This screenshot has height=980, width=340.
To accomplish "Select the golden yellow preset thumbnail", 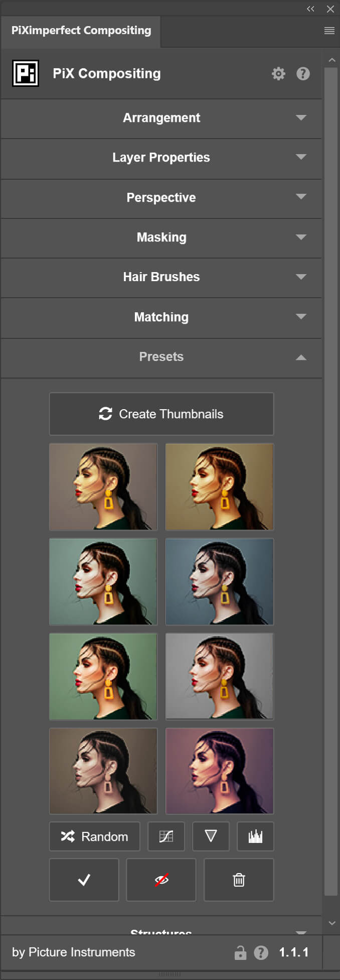I will (220, 486).
